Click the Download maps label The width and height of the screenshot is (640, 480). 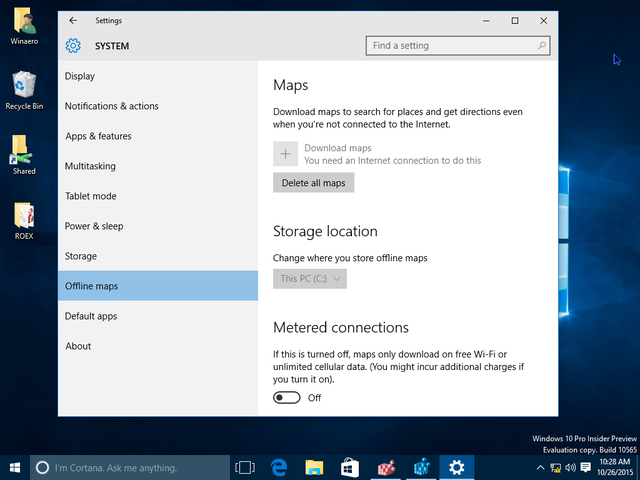(x=338, y=148)
